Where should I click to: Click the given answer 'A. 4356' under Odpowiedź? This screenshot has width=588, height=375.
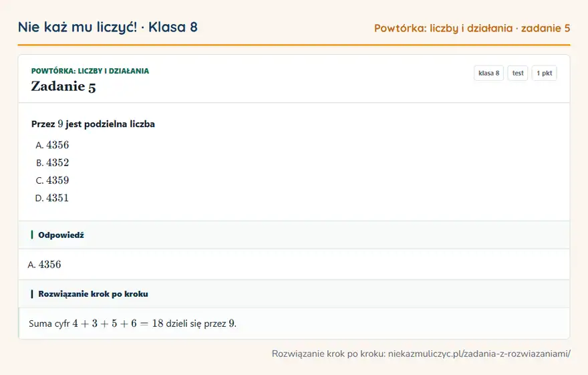coord(44,265)
